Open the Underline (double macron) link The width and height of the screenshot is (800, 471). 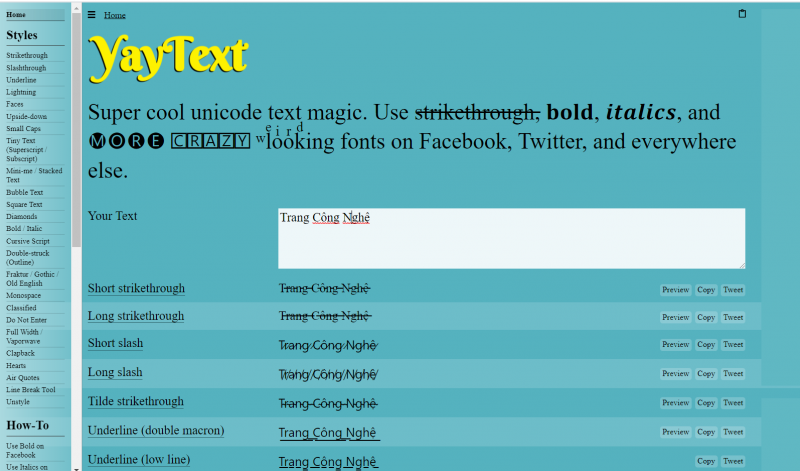(x=155, y=431)
